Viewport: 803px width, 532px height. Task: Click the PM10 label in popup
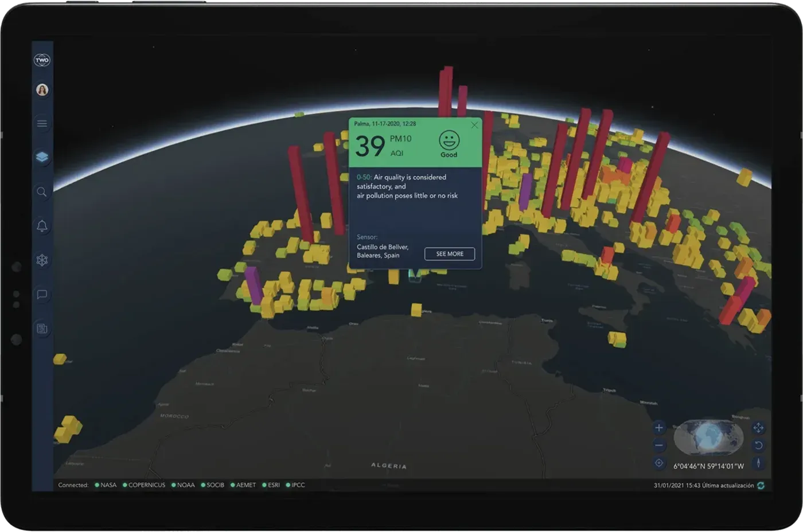pyautogui.click(x=400, y=139)
